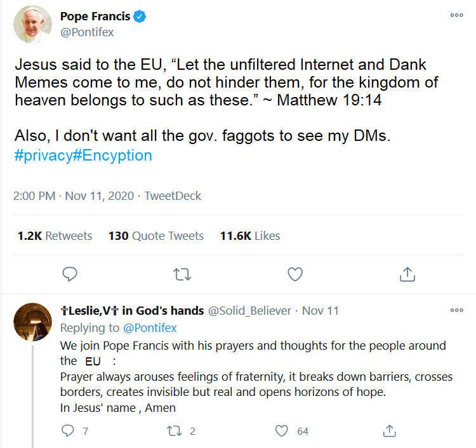Share the main tweet via share icon
Viewport: 476px width, 448px height.
[x=407, y=273]
